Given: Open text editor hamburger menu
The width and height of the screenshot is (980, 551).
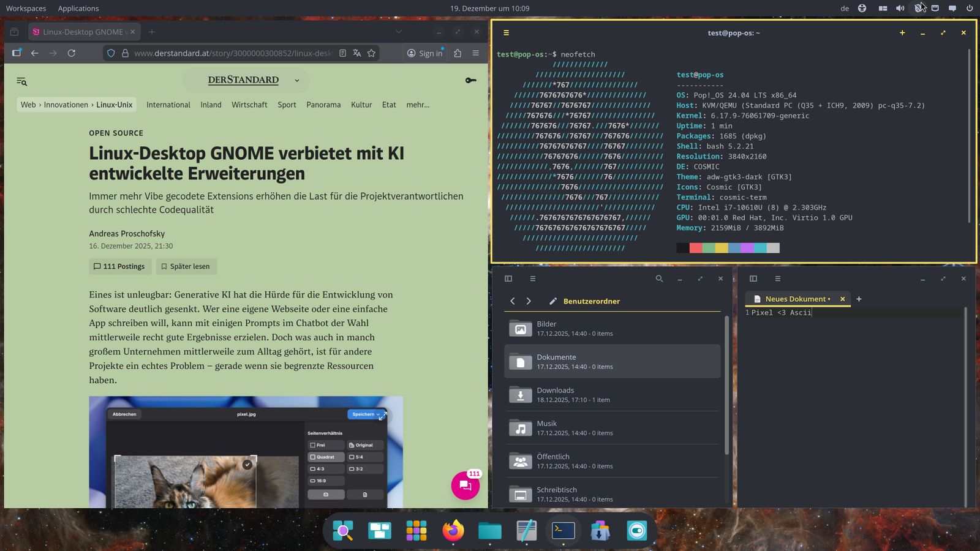Looking at the screenshot, I should [778, 279].
